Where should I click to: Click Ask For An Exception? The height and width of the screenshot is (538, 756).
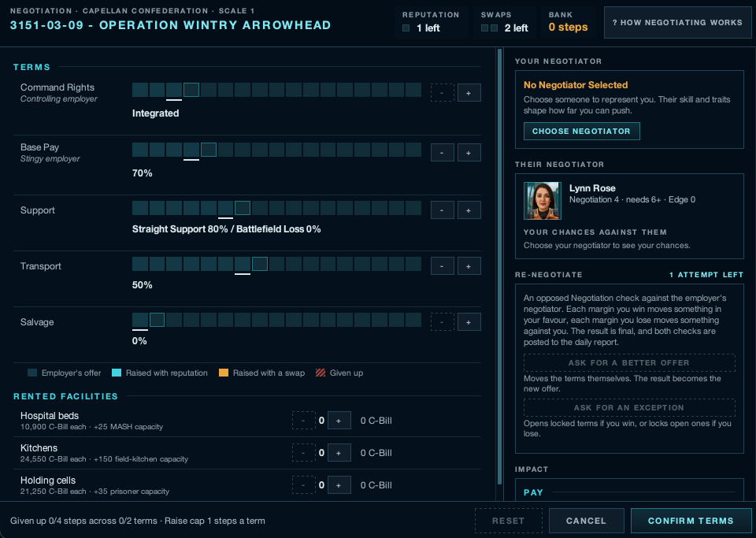[629, 407]
